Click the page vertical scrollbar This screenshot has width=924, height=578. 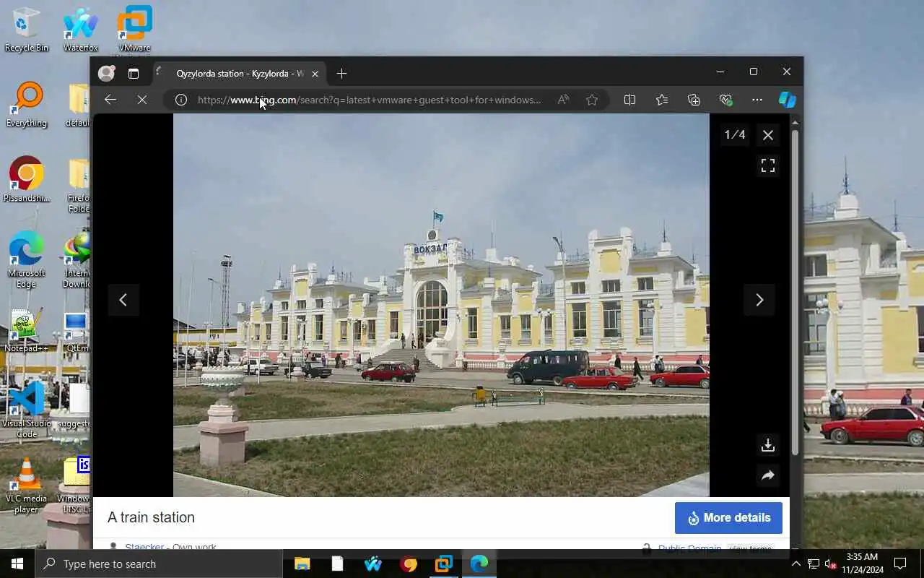(x=795, y=293)
